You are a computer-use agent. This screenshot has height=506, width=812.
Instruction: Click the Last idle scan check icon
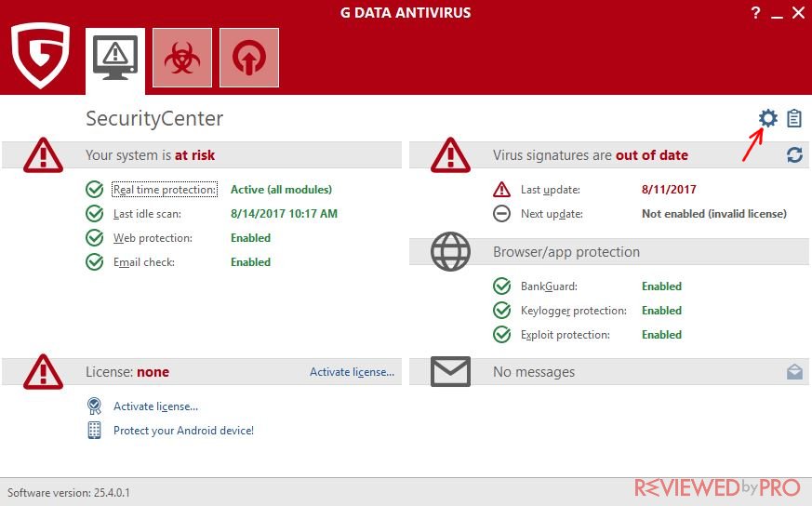coord(94,213)
